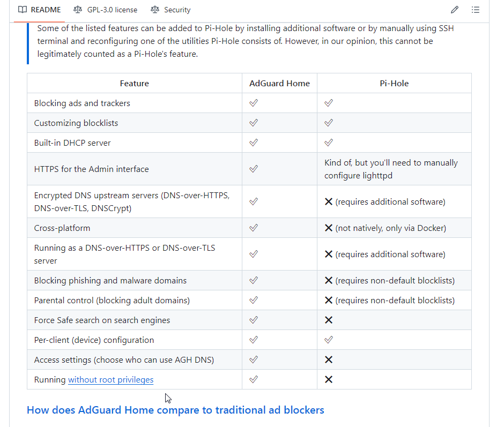
Task: Click AdGuard checkmark for Blocking ads and trackers
Action: [x=254, y=103]
